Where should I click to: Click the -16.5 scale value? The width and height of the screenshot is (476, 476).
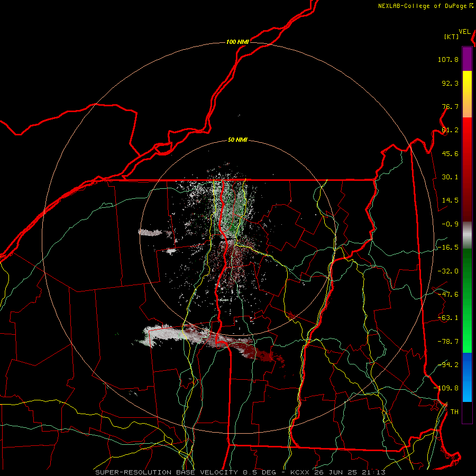tap(448, 248)
